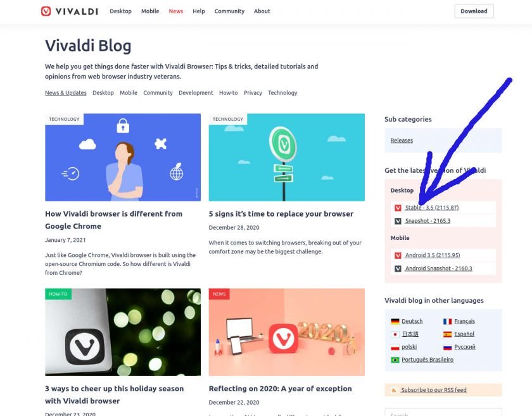
Task: Click red Vivaldi icon beside Stable 3.5
Action: (398, 208)
